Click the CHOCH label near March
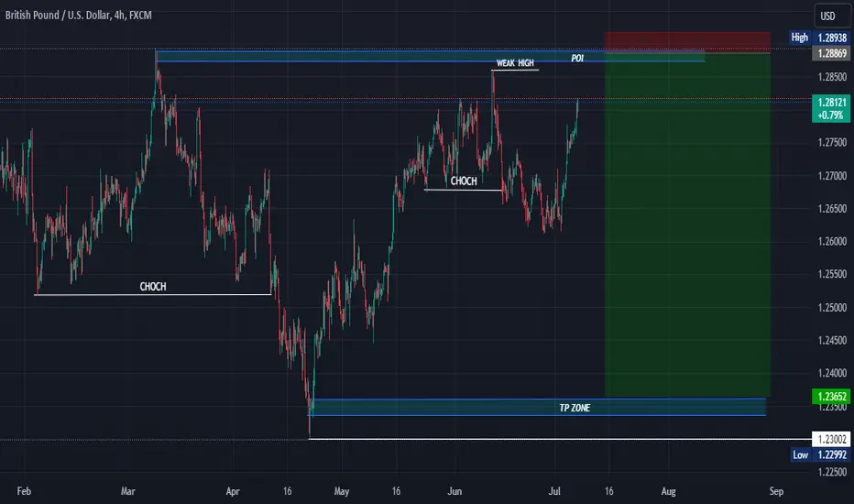 [153, 287]
